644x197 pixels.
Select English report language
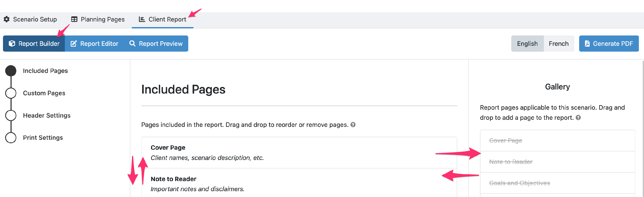tap(527, 44)
